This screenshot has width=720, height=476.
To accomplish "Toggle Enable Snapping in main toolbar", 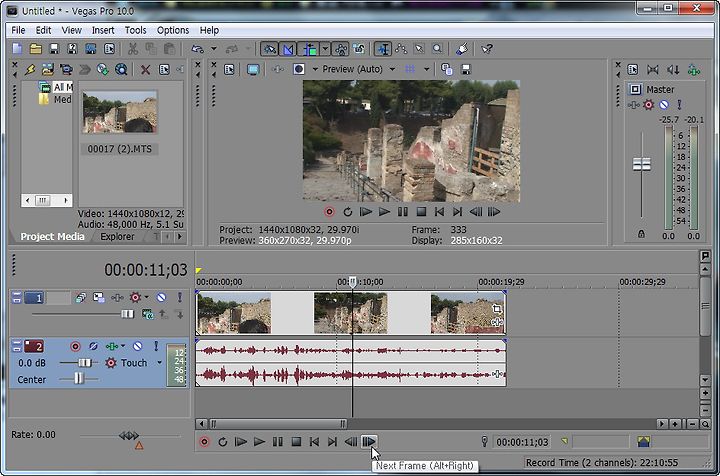I will 269,49.
